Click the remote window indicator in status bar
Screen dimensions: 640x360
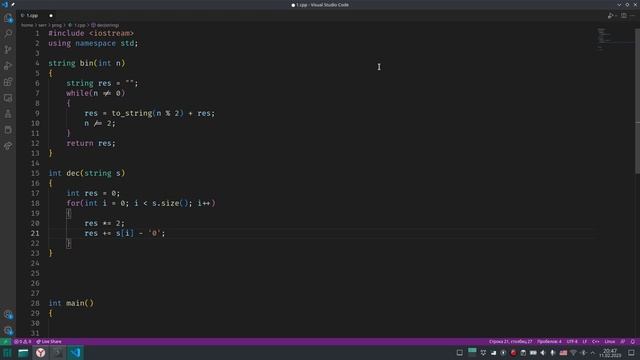[5, 342]
